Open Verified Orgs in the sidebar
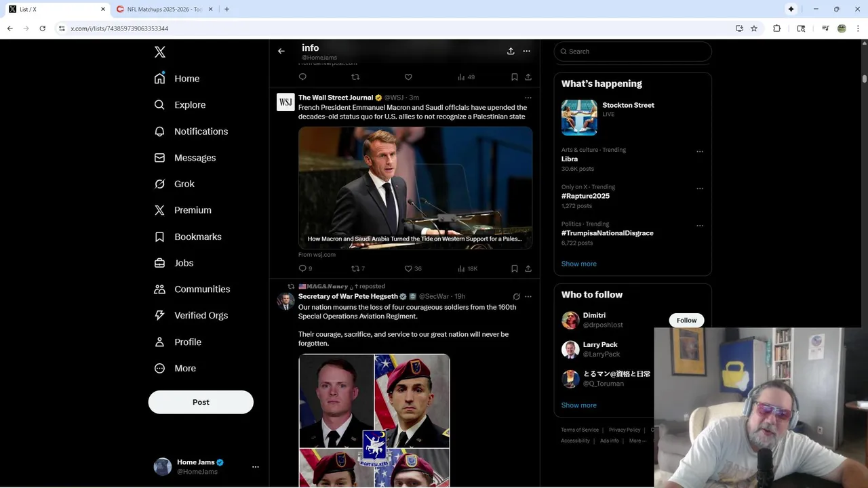The width and height of the screenshot is (868, 488). [191, 315]
